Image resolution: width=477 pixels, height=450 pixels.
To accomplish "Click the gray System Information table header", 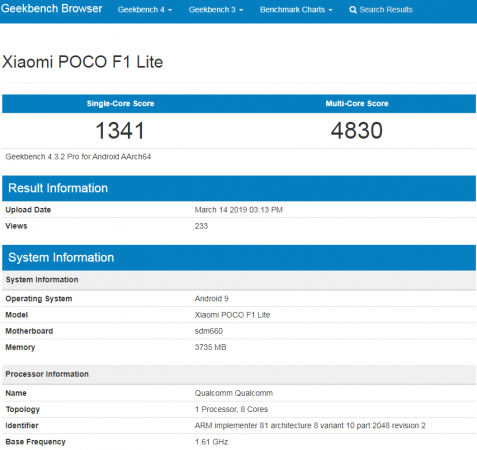I will click(x=239, y=280).
